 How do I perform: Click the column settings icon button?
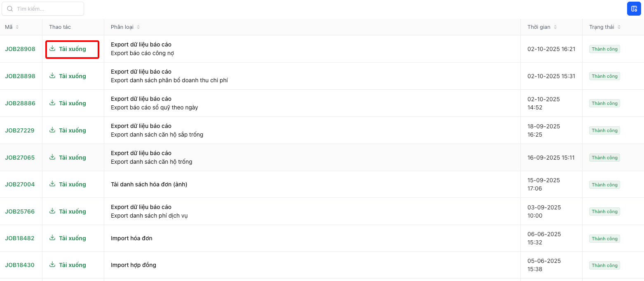(x=634, y=9)
